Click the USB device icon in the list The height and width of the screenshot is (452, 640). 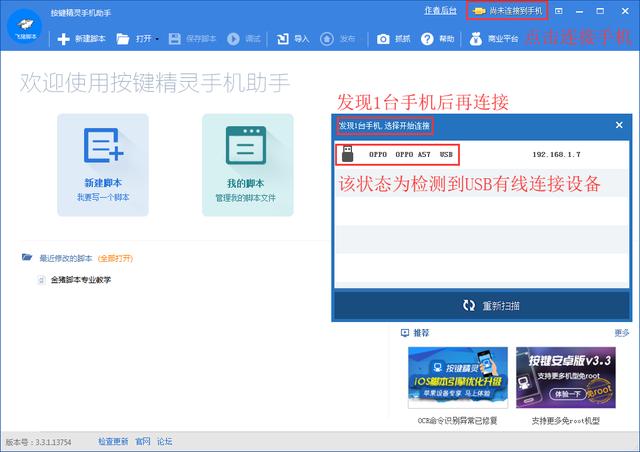[347, 154]
